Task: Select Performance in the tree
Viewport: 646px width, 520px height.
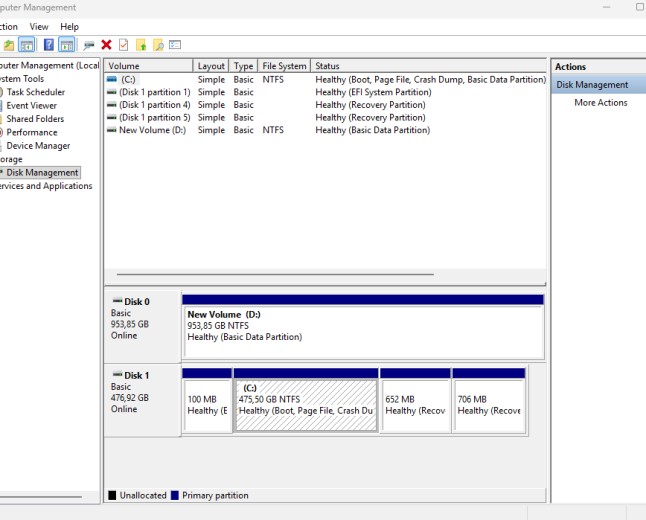Action: 32,132
